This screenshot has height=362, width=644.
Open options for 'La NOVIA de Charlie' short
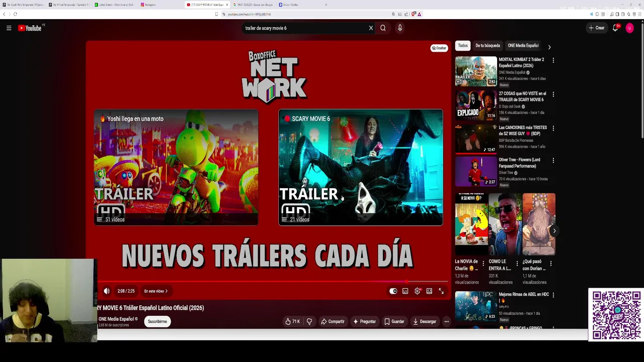pyautogui.click(x=483, y=263)
